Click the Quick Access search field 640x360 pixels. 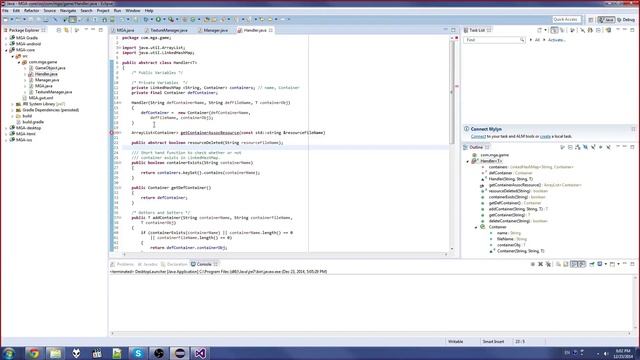coord(566,19)
